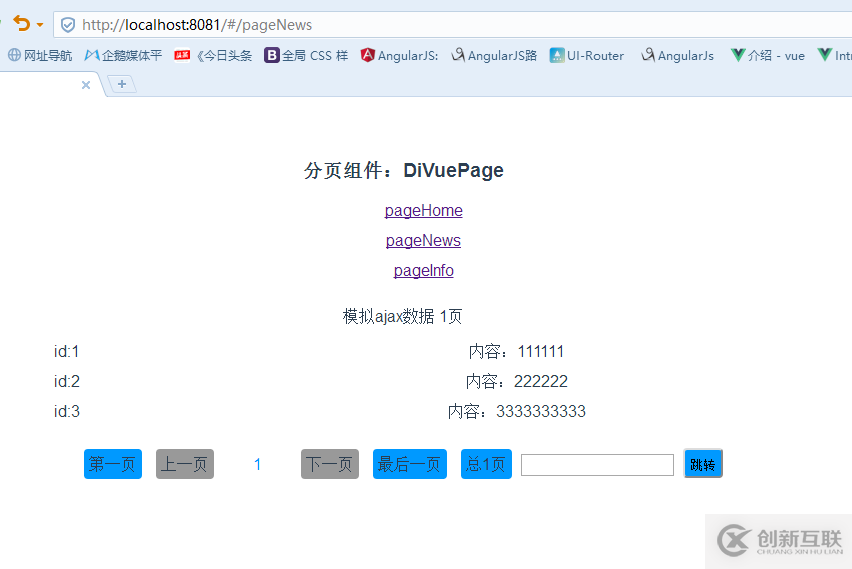Click the text 内容：222222
This screenshot has height=569, width=852.
pyautogui.click(x=517, y=382)
